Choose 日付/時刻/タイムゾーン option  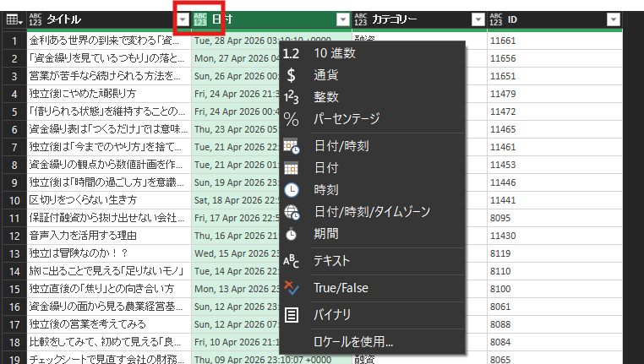pos(370,211)
